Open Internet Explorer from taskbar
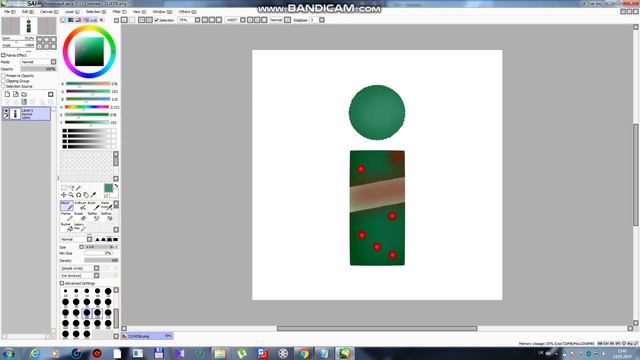The width and height of the screenshot is (640, 360). 35,353
